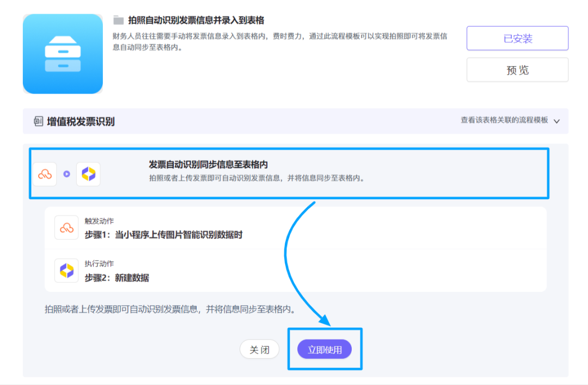Click the 已安装 button
Screen dimensions: 588x385
point(517,38)
